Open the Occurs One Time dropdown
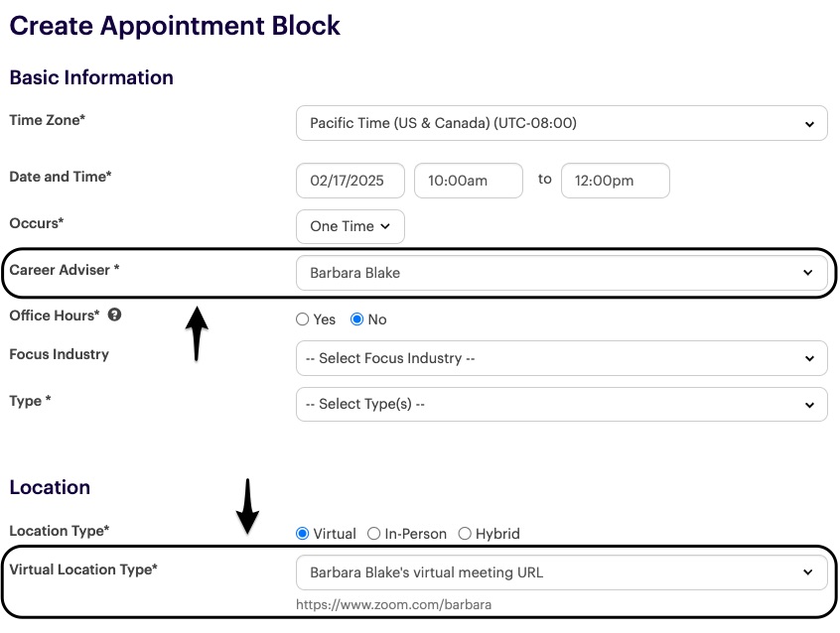840x633 pixels. pyautogui.click(x=350, y=226)
